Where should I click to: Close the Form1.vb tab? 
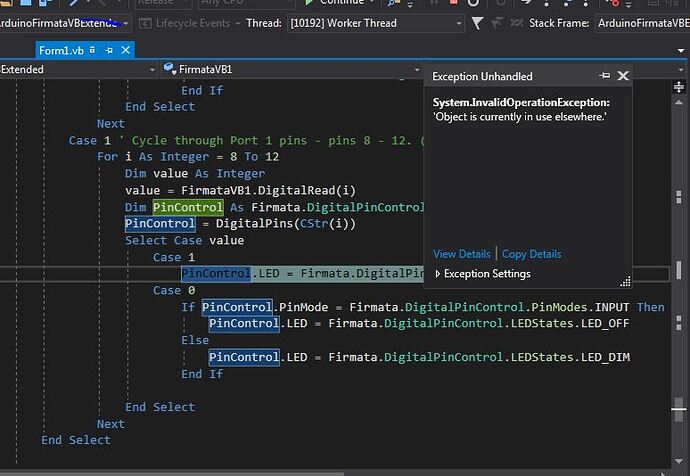125,50
